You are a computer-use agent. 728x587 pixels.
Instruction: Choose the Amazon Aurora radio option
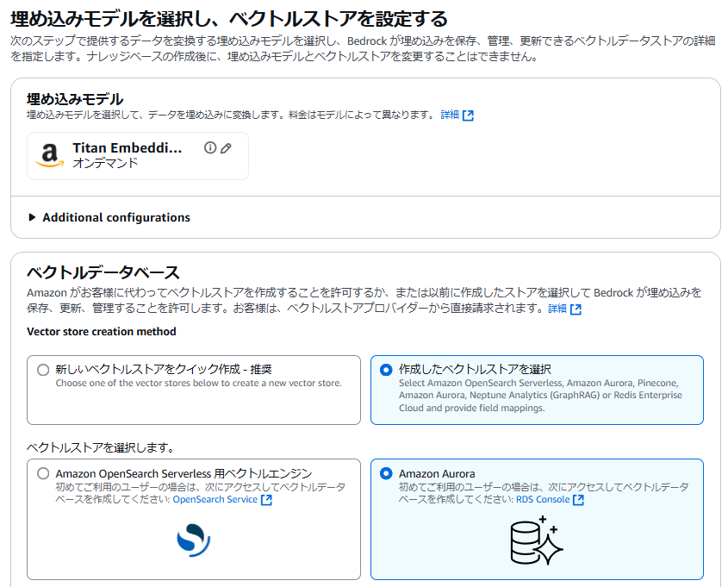click(386, 474)
